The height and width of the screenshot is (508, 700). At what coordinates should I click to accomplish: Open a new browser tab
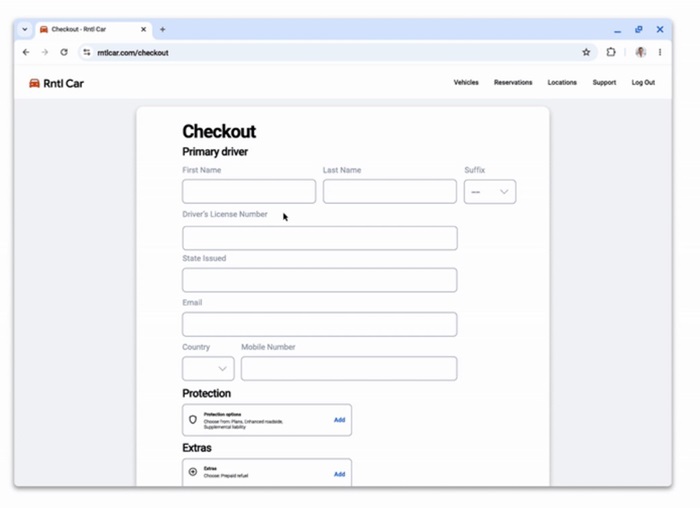coord(162,29)
